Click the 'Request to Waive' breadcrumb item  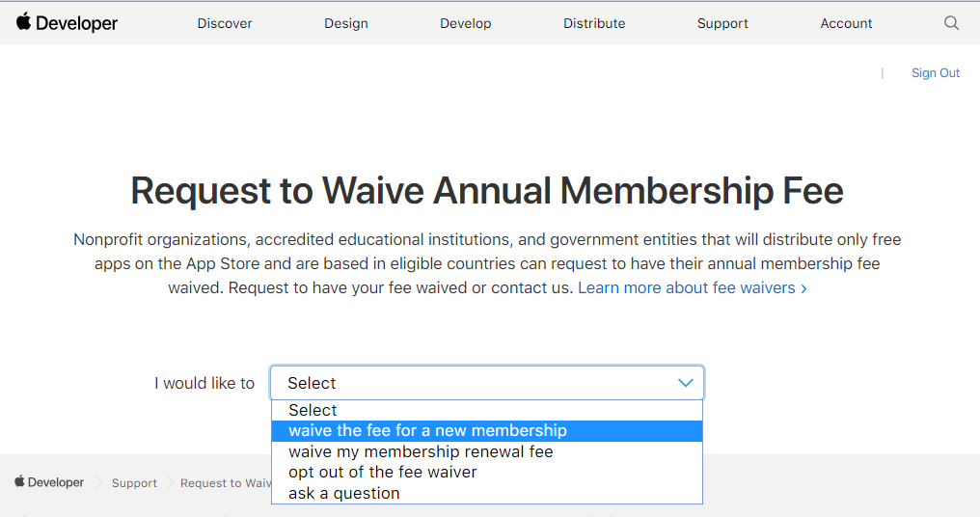(226, 482)
